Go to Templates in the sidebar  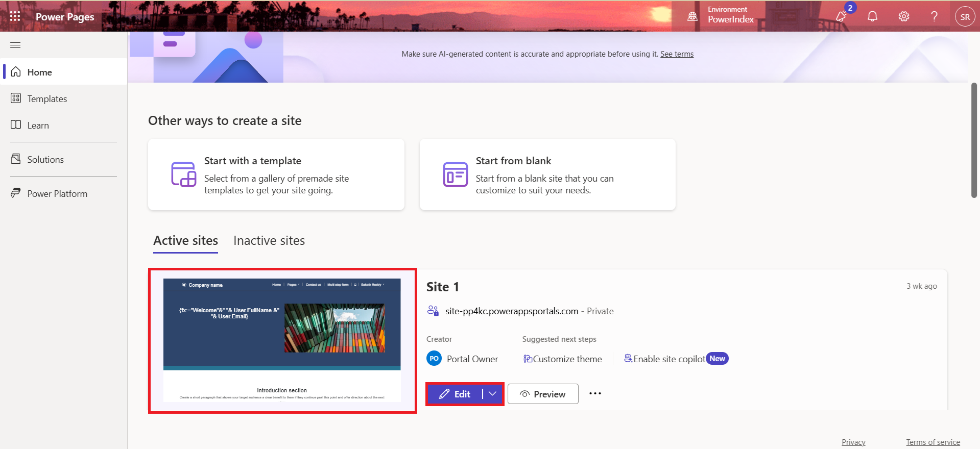pyautogui.click(x=47, y=99)
